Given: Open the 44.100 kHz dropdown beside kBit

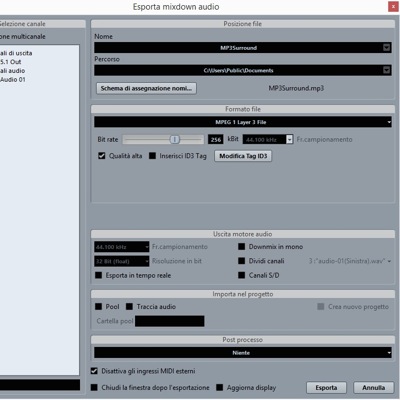Looking at the screenshot, I should pos(289,139).
